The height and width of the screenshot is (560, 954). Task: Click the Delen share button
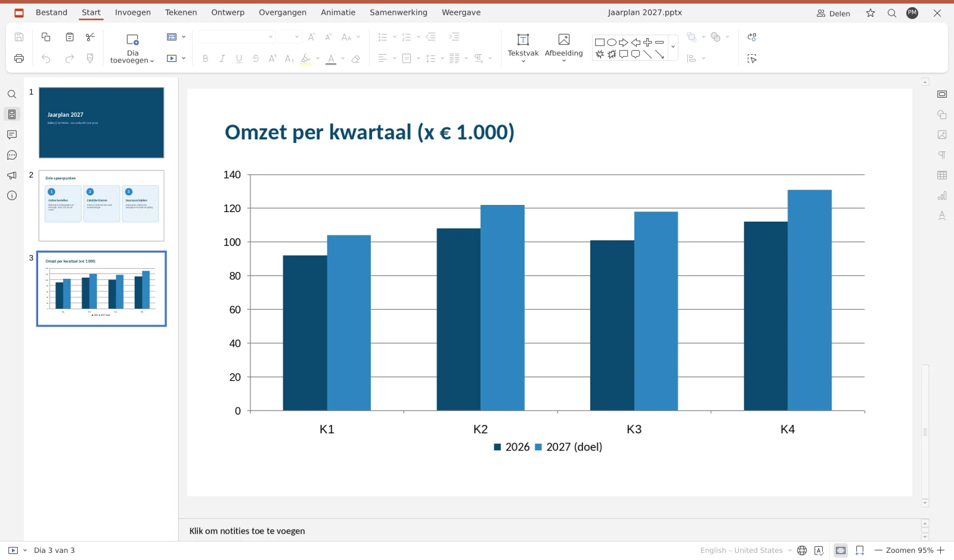pyautogui.click(x=834, y=13)
